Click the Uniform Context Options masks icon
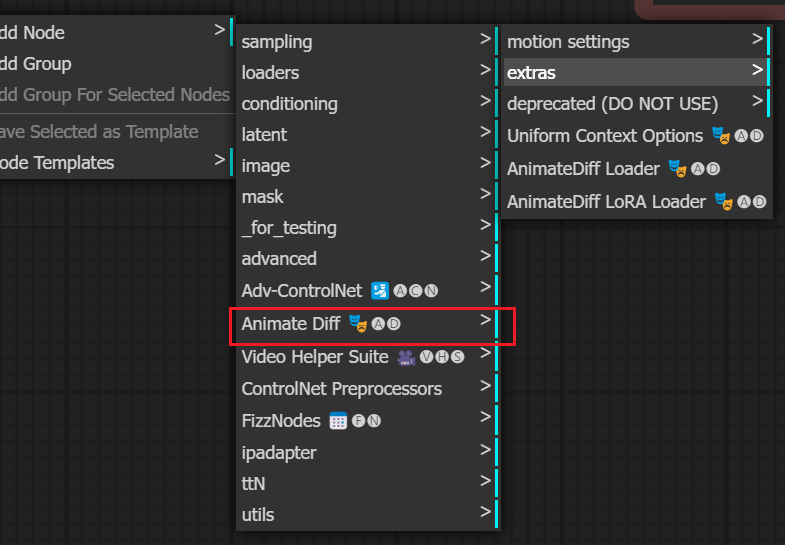785x545 pixels. click(720, 135)
